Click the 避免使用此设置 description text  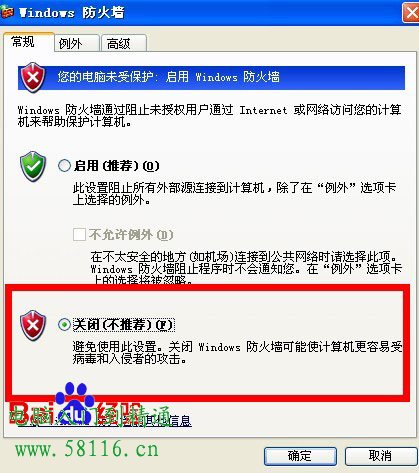(237, 353)
